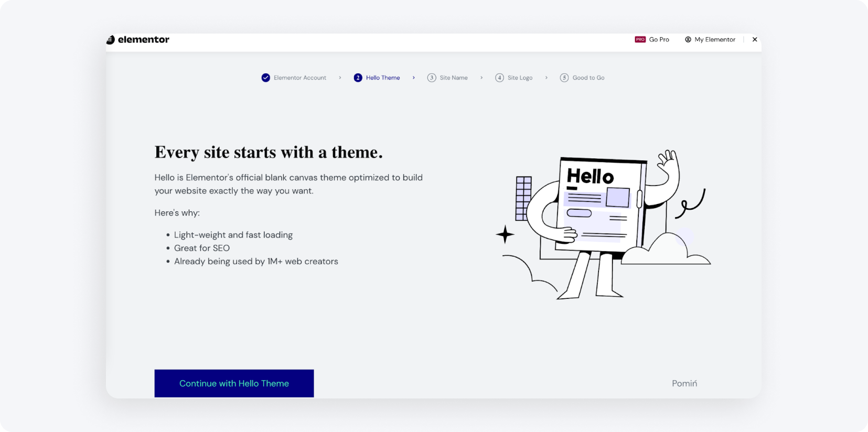Image resolution: width=868 pixels, height=432 pixels.
Task: Open My Elementor account link
Action: pyautogui.click(x=715, y=39)
